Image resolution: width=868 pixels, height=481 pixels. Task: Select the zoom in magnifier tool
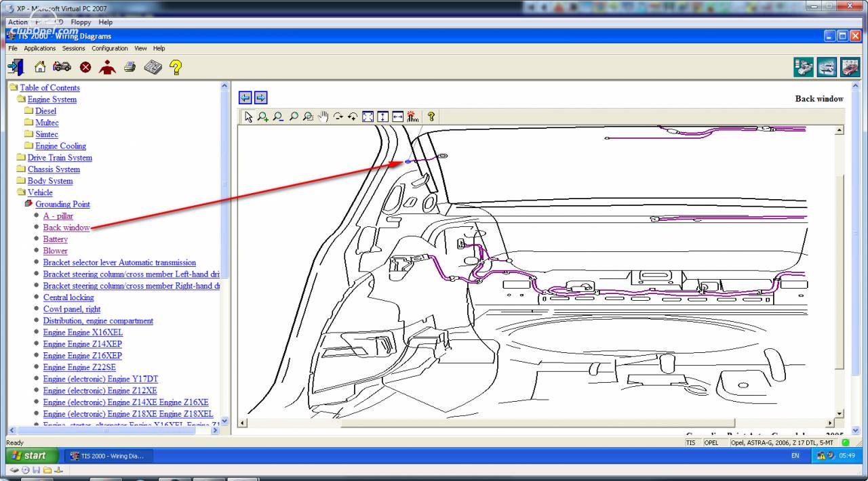coord(263,117)
